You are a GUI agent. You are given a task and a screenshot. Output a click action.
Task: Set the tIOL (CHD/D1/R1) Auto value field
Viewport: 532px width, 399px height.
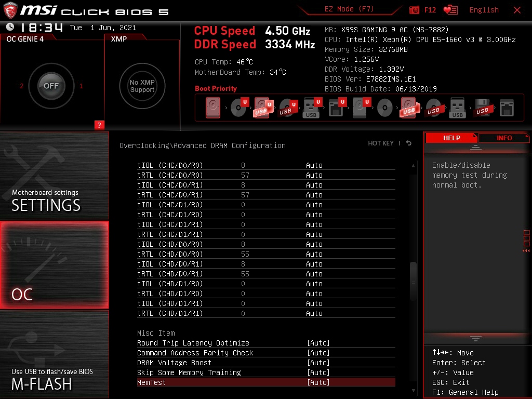pyautogui.click(x=314, y=303)
